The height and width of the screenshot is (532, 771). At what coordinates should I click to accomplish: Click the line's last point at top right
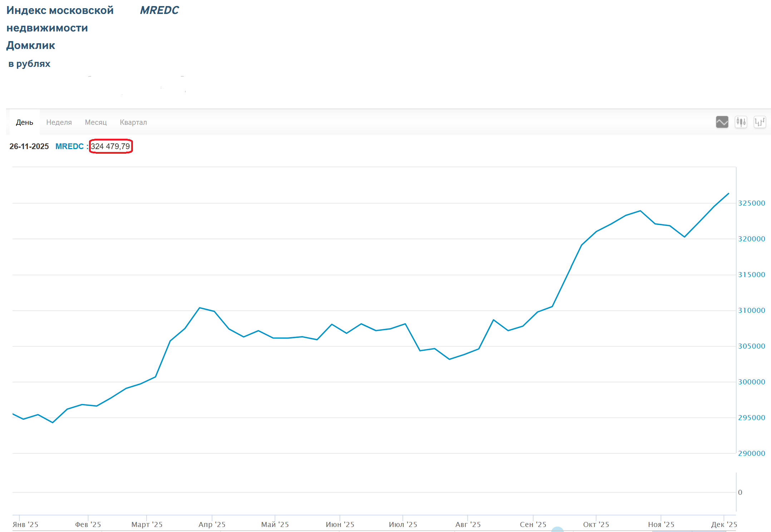click(728, 194)
